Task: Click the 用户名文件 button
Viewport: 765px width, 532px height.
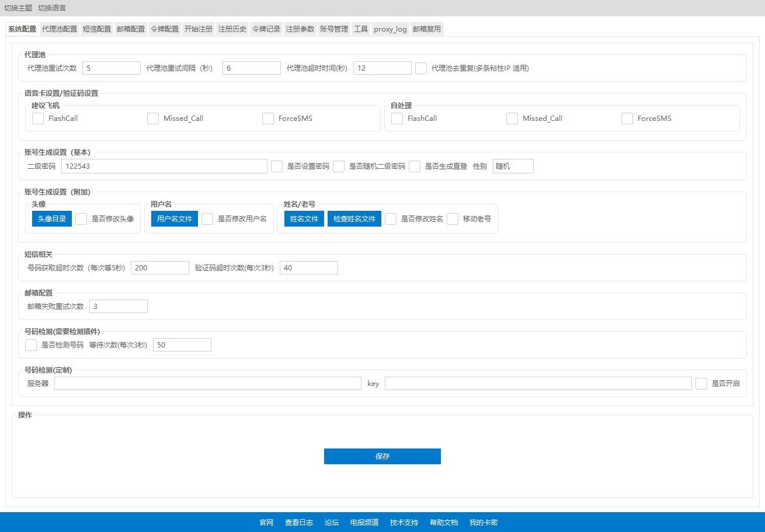Action: pos(175,219)
